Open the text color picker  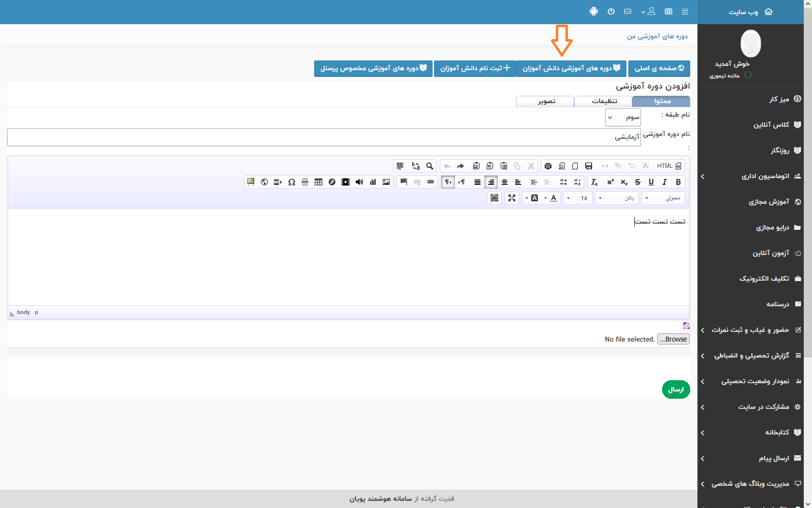(551, 198)
